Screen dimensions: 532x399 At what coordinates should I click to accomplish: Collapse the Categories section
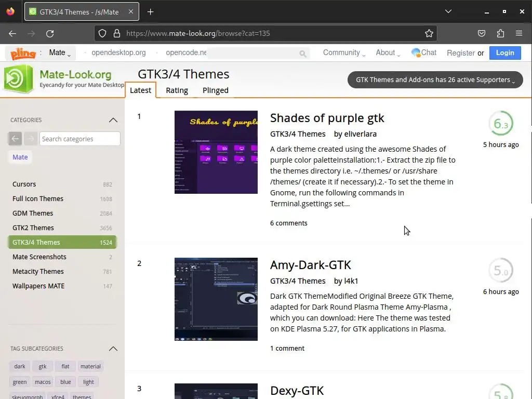point(113,120)
